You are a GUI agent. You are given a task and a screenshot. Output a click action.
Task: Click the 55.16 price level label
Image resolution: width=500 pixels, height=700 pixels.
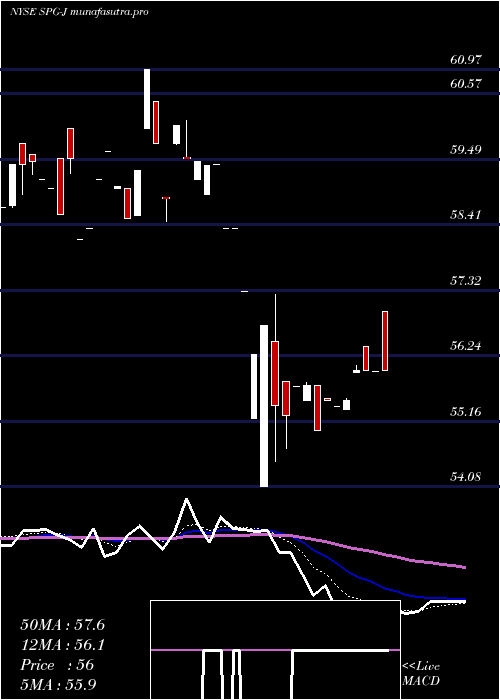tap(466, 411)
